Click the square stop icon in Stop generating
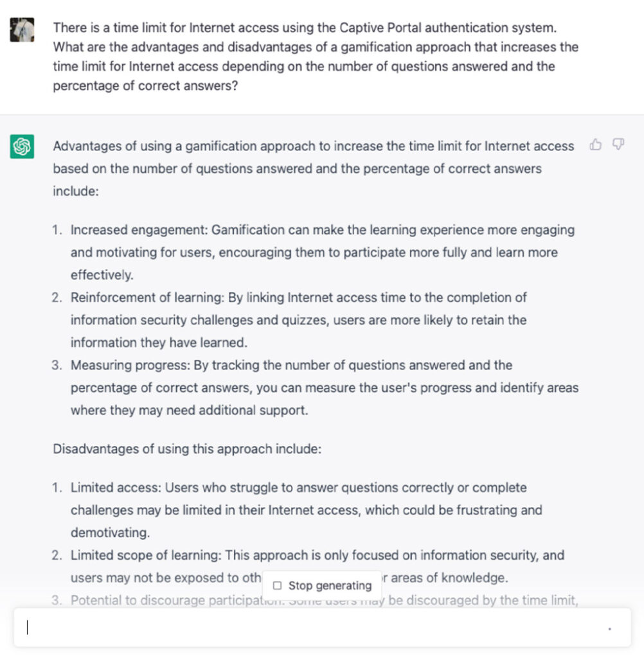 coord(277,585)
